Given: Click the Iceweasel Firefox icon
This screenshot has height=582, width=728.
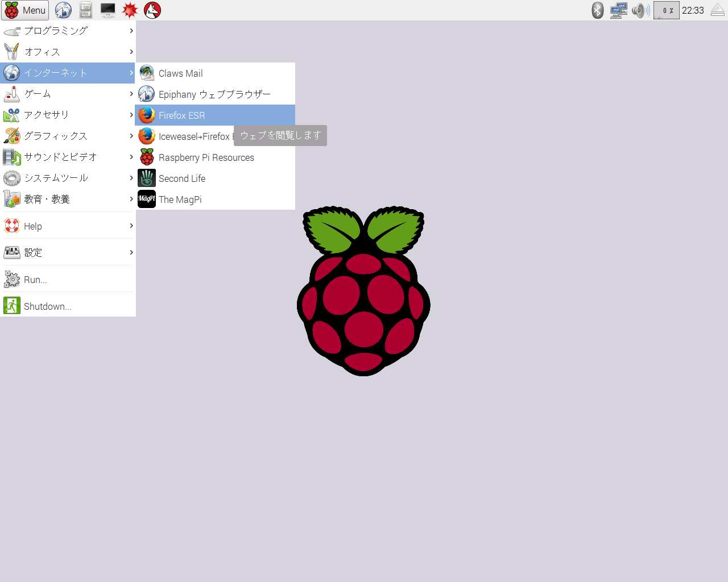Looking at the screenshot, I should click(147, 136).
